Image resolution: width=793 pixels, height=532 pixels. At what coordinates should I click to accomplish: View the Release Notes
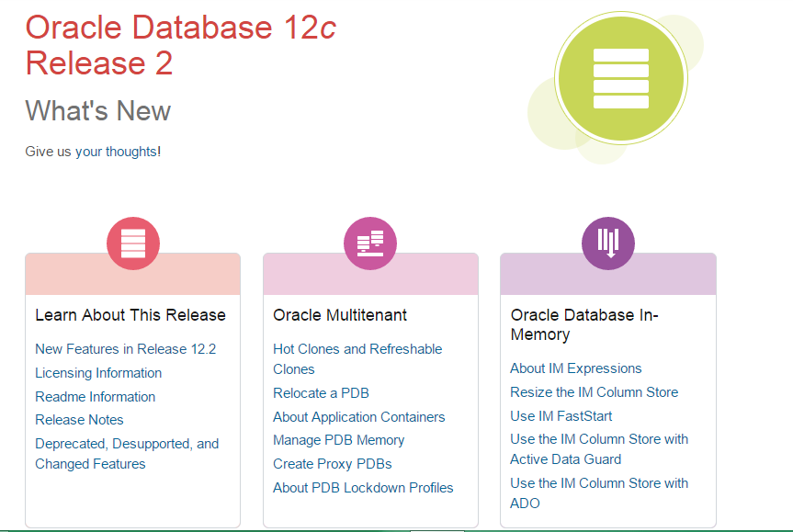pyautogui.click(x=79, y=420)
